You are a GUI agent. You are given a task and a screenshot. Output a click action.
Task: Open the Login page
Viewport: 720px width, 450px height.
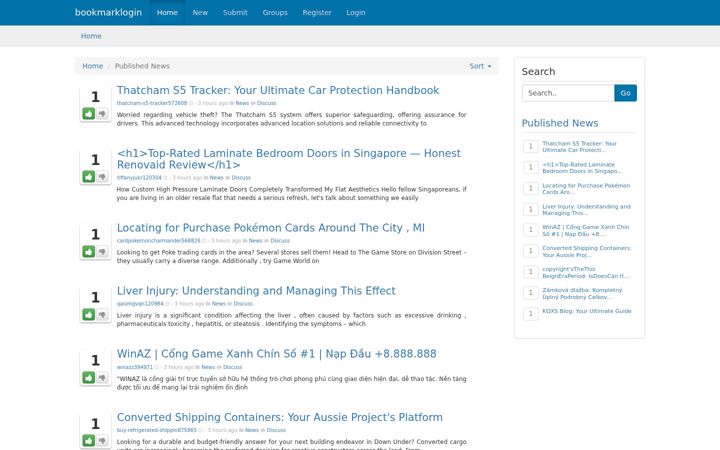356,12
